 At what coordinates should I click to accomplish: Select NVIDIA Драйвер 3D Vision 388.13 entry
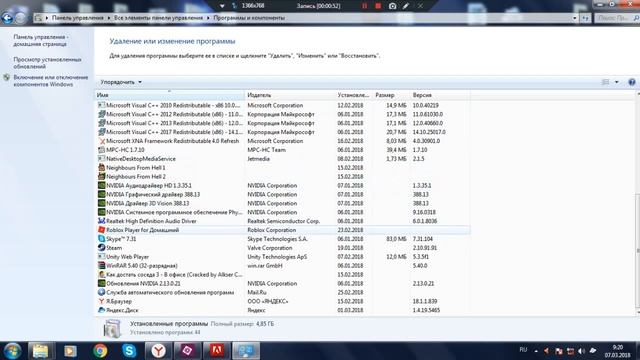pyautogui.click(x=282, y=203)
